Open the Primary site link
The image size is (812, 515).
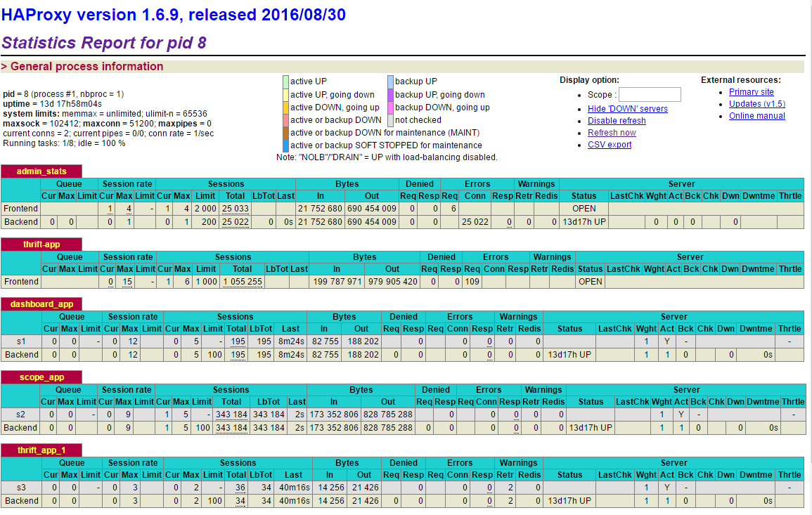point(751,92)
